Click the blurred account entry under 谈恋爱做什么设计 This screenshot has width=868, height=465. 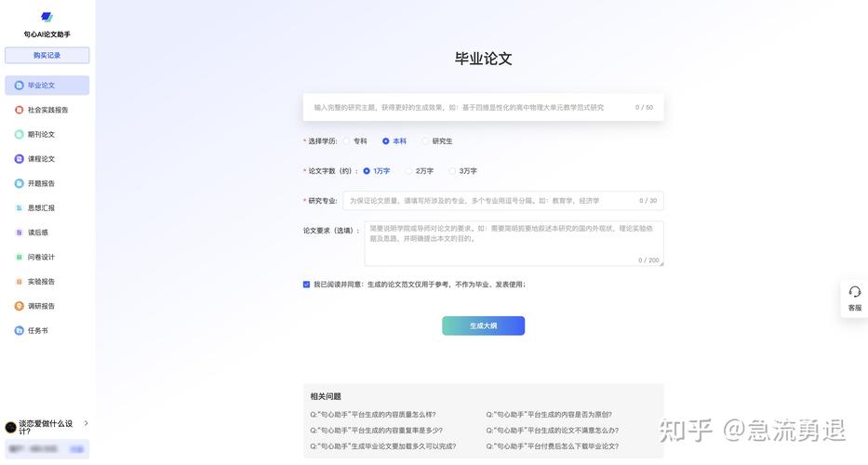tap(47, 449)
